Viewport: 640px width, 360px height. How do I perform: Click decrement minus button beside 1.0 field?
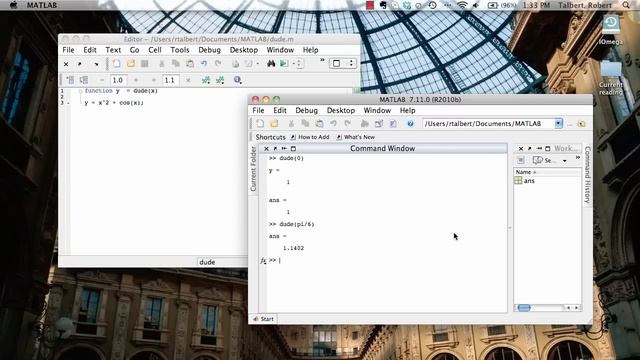(102, 80)
